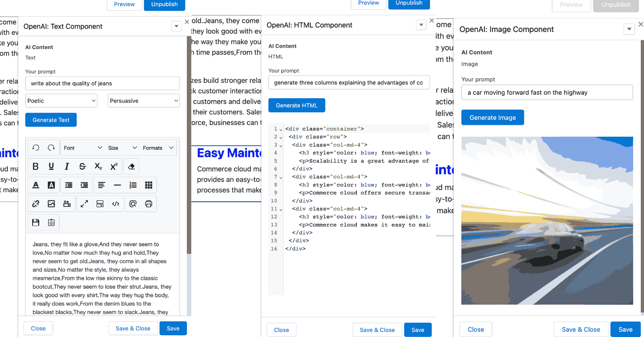Open the font color tool
Viewport: 644px width, 337px height.
pos(36,185)
